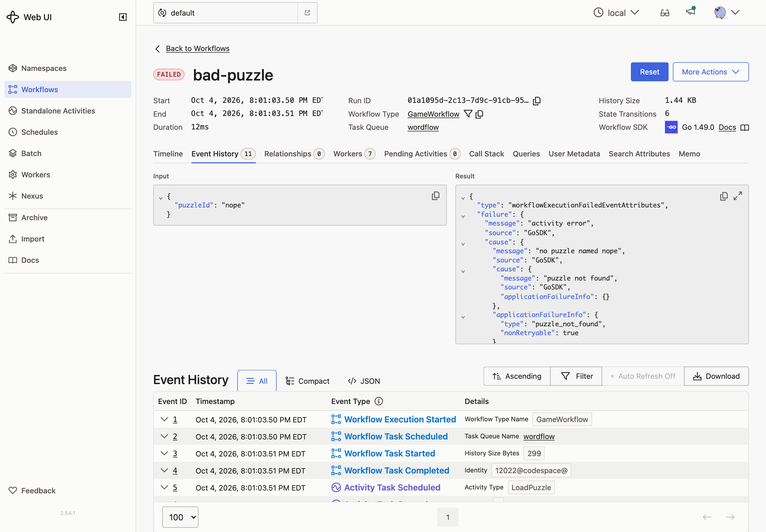Image resolution: width=766 pixels, height=532 pixels.
Task: Open Namespaces in the sidebar
Action: [68, 68]
